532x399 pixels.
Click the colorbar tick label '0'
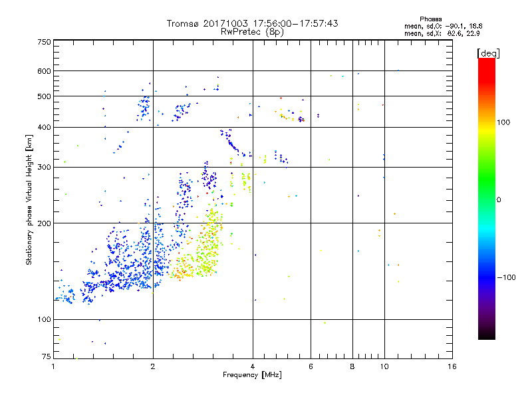(x=499, y=200)
